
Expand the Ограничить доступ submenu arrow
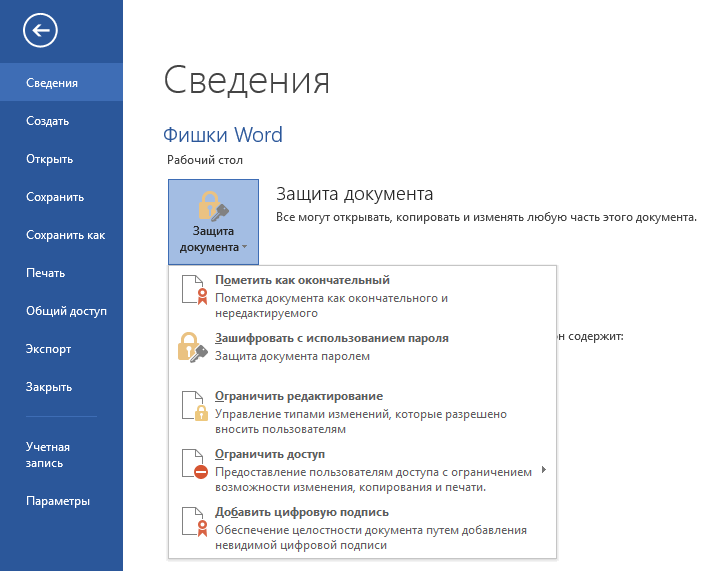click(544, 470)
